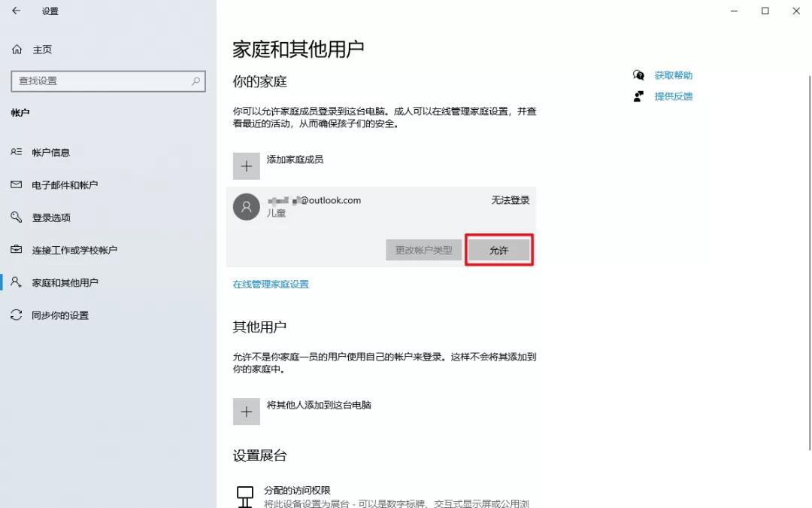
Task: Focus the 查找设置 search field
Action: (x=108, y=81)
